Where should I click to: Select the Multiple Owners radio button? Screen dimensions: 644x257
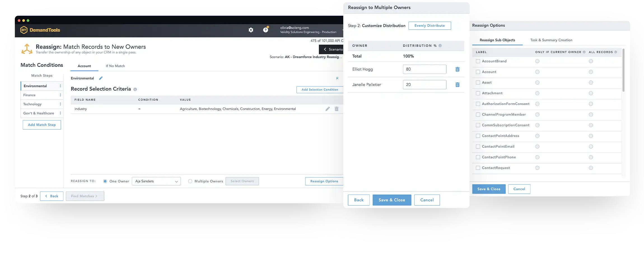click(190, 181)
